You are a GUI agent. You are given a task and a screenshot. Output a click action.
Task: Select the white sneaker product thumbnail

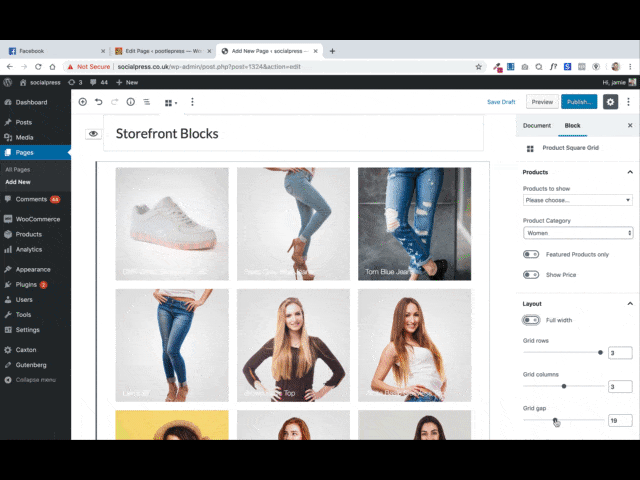[x=172, y=224]
